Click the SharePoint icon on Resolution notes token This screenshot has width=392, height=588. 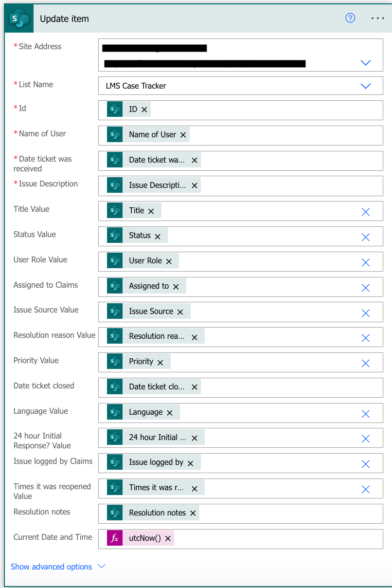(115, 513)
